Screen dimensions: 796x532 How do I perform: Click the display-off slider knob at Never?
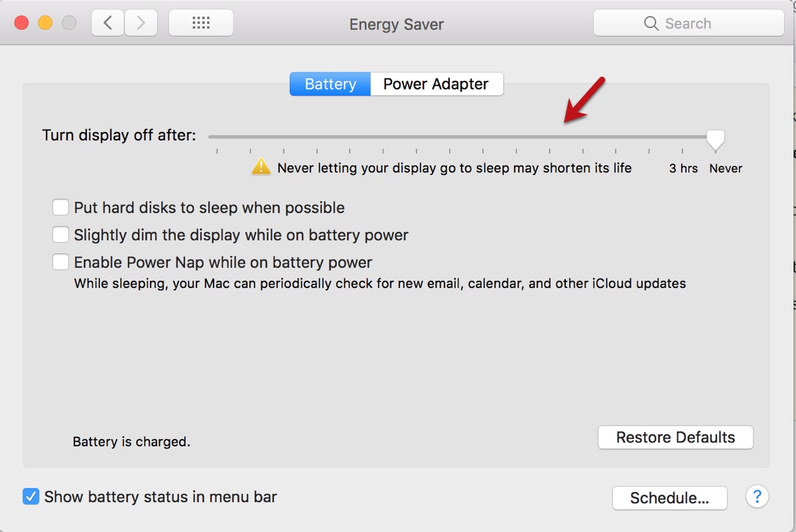pyautogui.click(x=715, y=139)
